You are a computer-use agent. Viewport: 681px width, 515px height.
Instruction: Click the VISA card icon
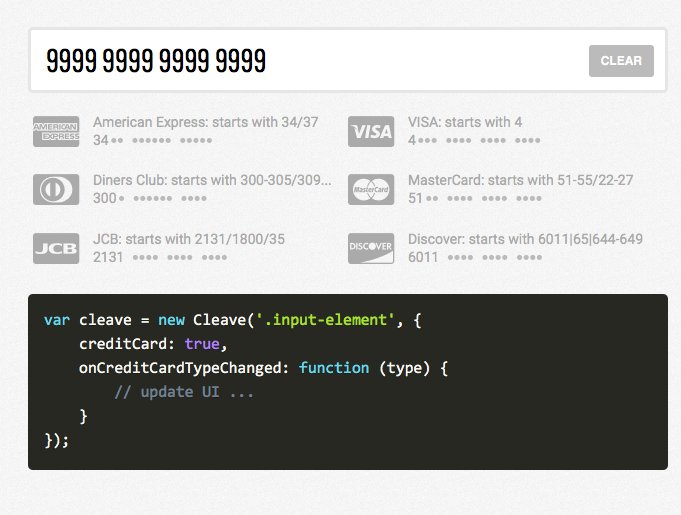371,131
